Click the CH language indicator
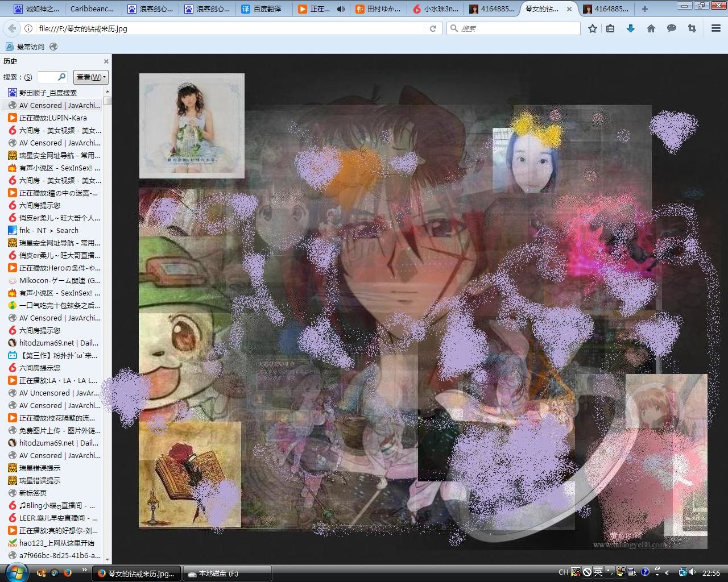 pos(563,573)
